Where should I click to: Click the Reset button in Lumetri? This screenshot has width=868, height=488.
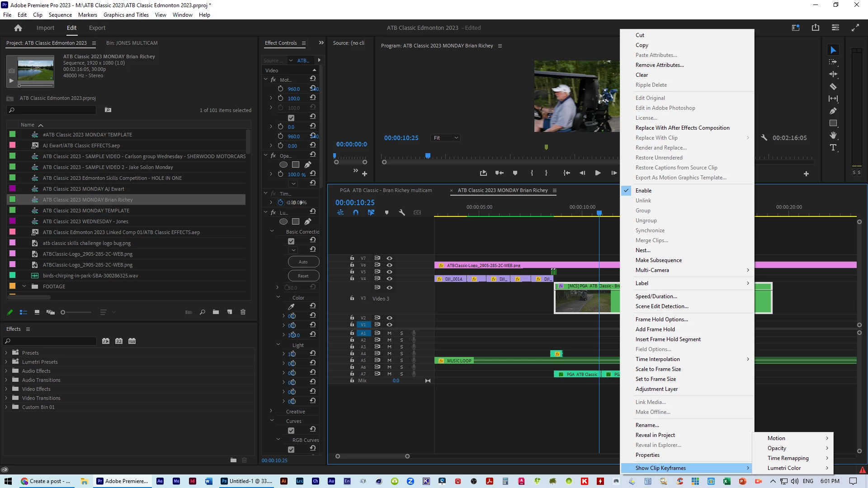(x=303, y=276)
